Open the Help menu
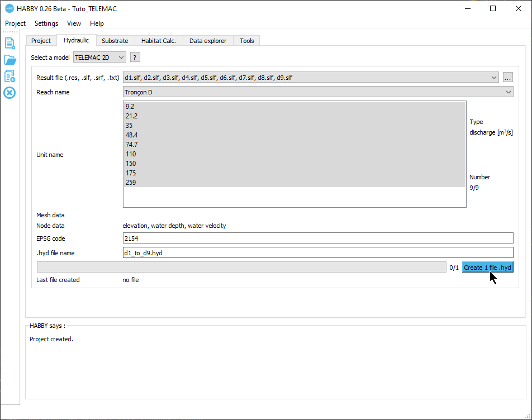This screenshot has width=532, height=420. pos(97,23)
